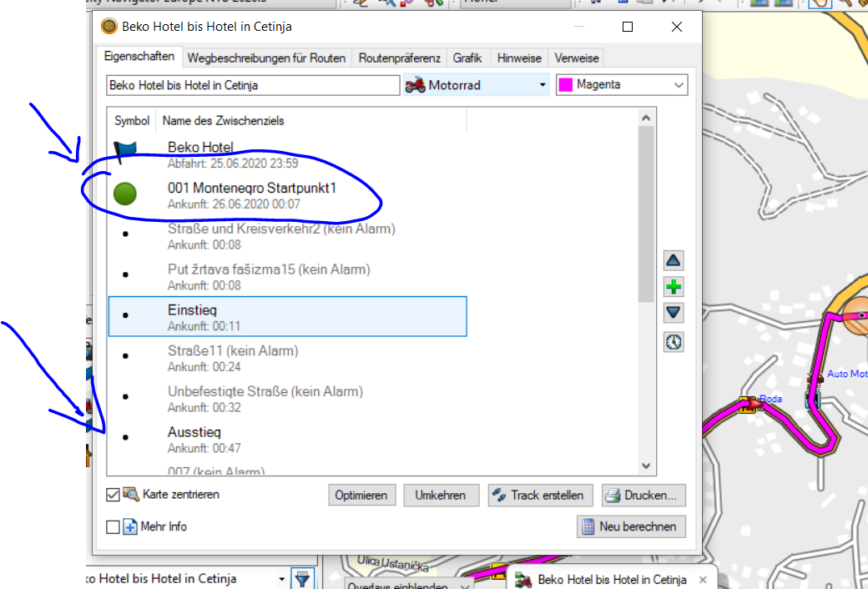This screenshot has width=868, height=589.
Task: Move waypoint up with the up arrow
Action: coord(674,260)
